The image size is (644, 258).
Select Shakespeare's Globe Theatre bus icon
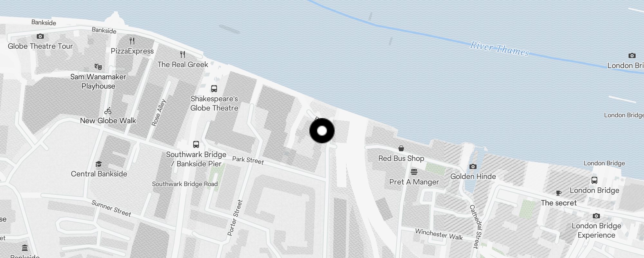(x=214, y=88)
